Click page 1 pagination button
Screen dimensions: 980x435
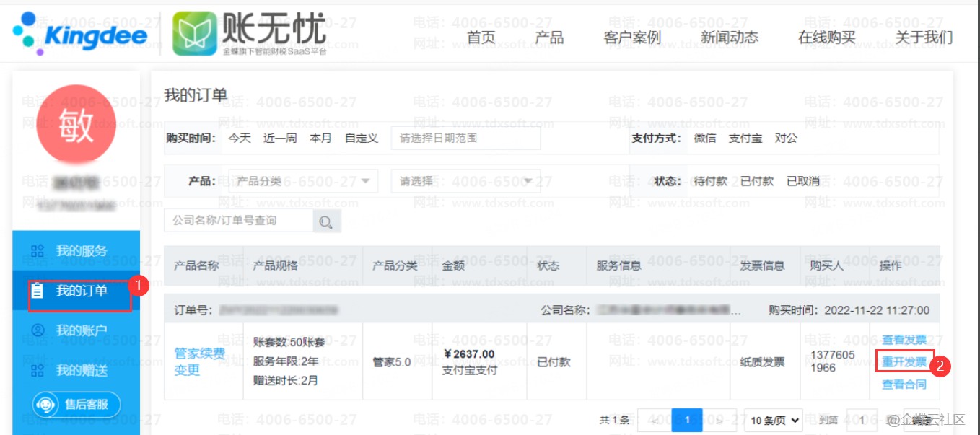coord(687,420)
